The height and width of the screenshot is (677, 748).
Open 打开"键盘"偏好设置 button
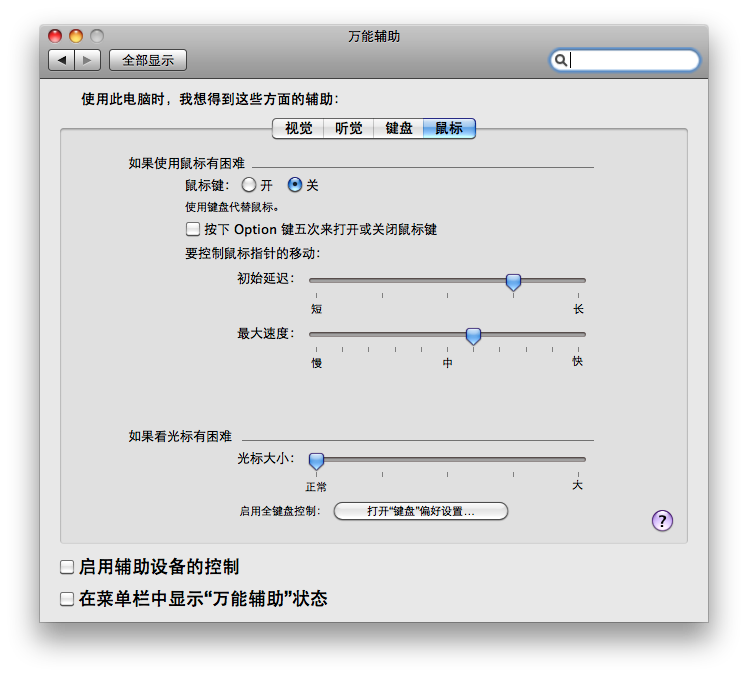click(x=420, y=511)
